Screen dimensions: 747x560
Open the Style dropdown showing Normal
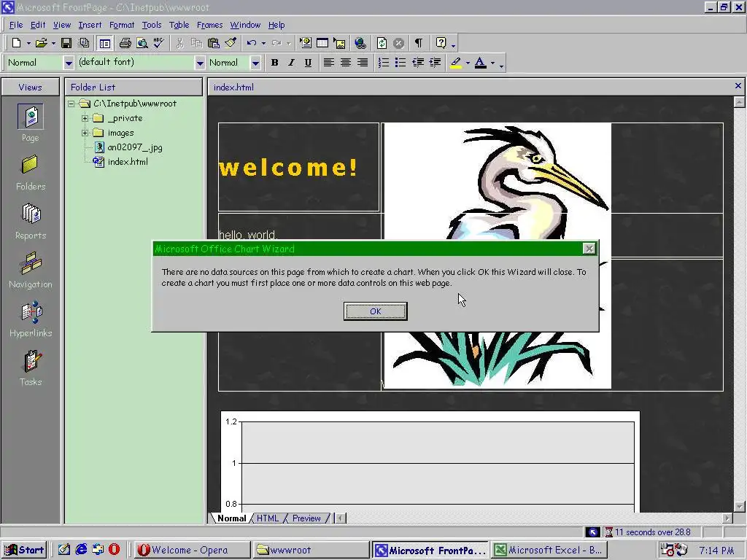(69, 63)
